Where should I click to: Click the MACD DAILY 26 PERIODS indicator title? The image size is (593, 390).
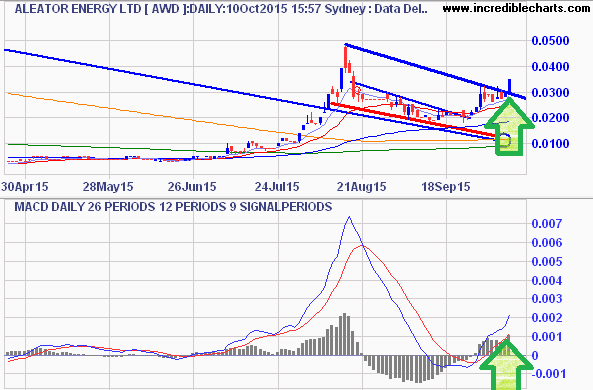pyautogui.click(x=173, y=207)
